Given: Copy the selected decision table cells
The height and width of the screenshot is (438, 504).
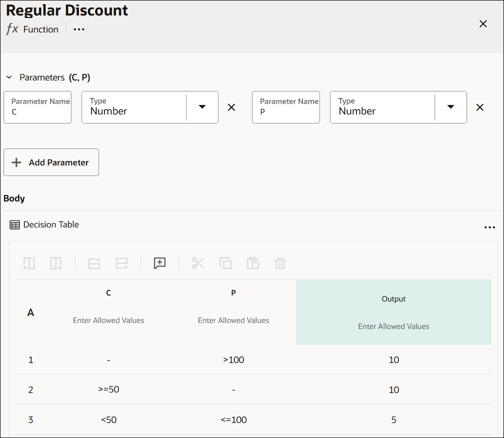Looking at the screenshot, I should [x=225, y=263].
